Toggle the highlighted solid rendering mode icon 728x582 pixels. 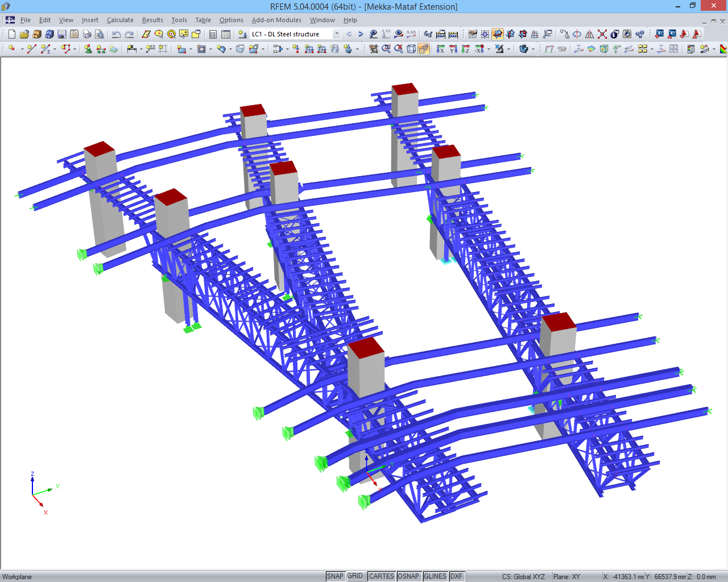[x=424, y=49]
